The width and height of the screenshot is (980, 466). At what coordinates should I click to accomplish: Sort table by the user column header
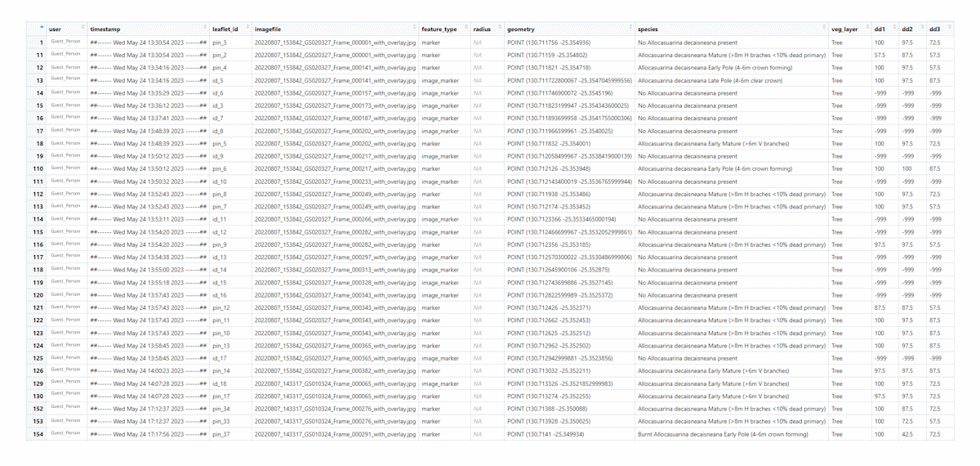point(56,29)
